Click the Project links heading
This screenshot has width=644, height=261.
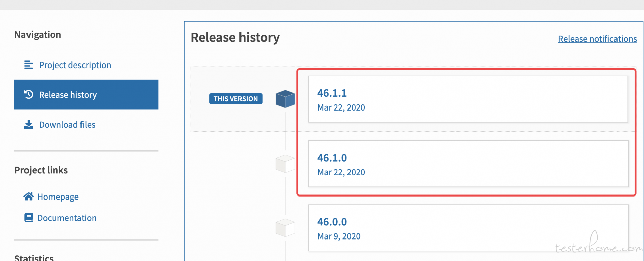coord(41,170)
